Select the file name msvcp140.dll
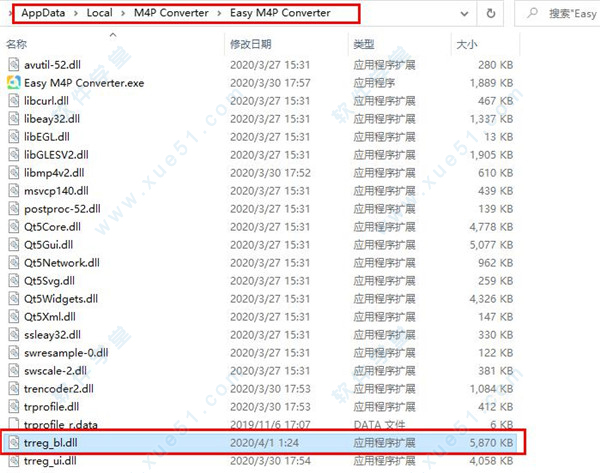This screenshot has width=600, height=473. (x=56, y=190)
